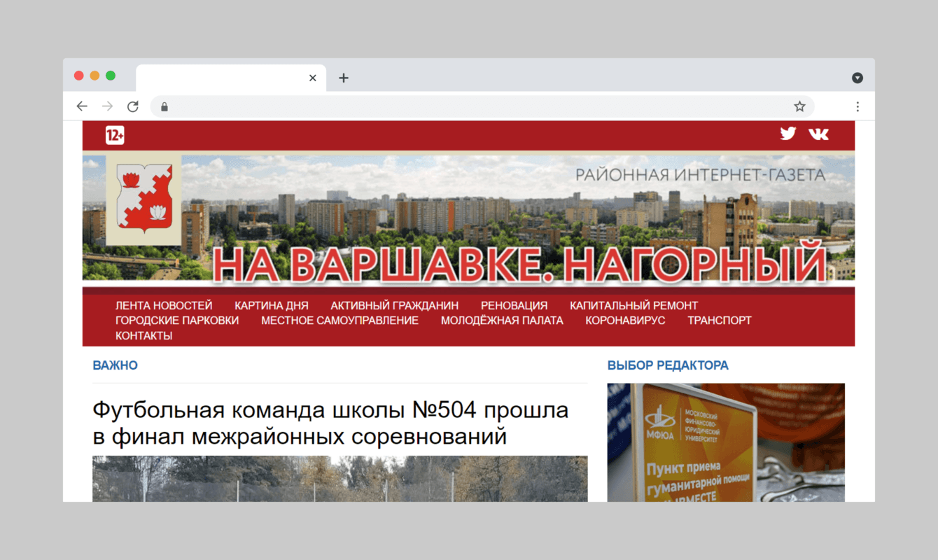Reload the page with the refresh icon
Screen dimensions: 938x560
point(133,106)
